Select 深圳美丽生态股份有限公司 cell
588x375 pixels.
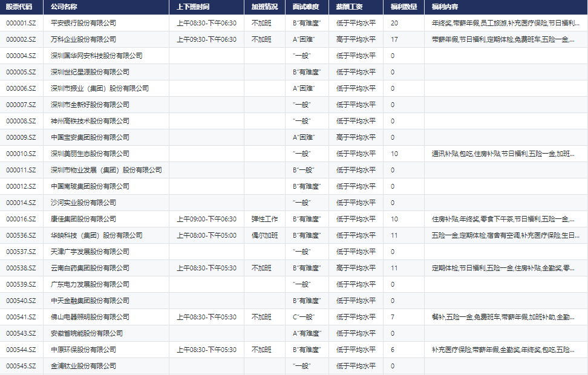pyautogui.click(x=90, y=154)
